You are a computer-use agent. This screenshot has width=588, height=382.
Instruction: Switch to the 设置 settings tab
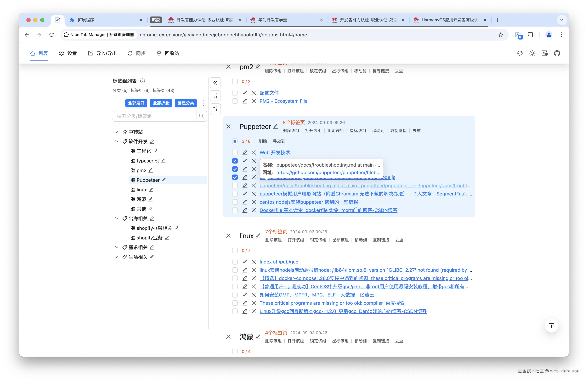(x=68, y=53)
